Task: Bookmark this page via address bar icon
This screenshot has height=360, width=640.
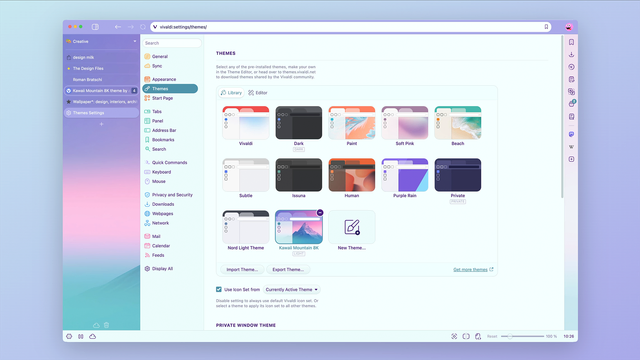Action: [546, 27]
